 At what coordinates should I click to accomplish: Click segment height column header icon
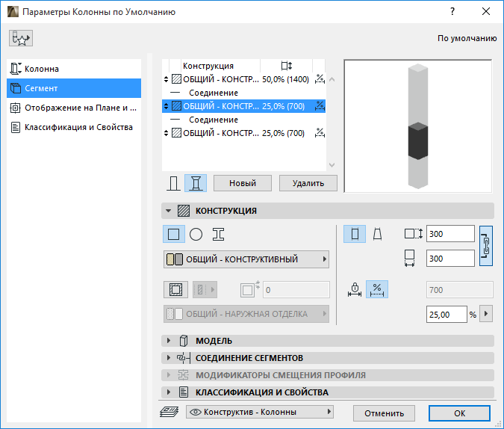(x=287, y=66)
